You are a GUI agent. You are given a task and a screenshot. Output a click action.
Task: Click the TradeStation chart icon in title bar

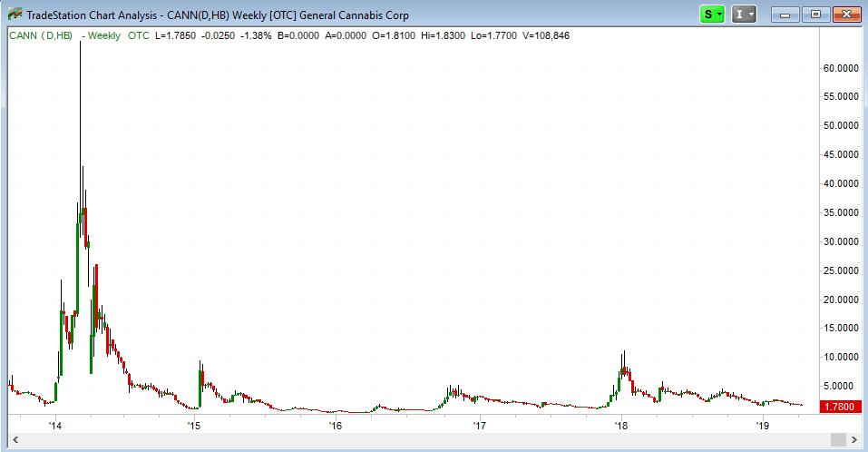tap(15, 15)
